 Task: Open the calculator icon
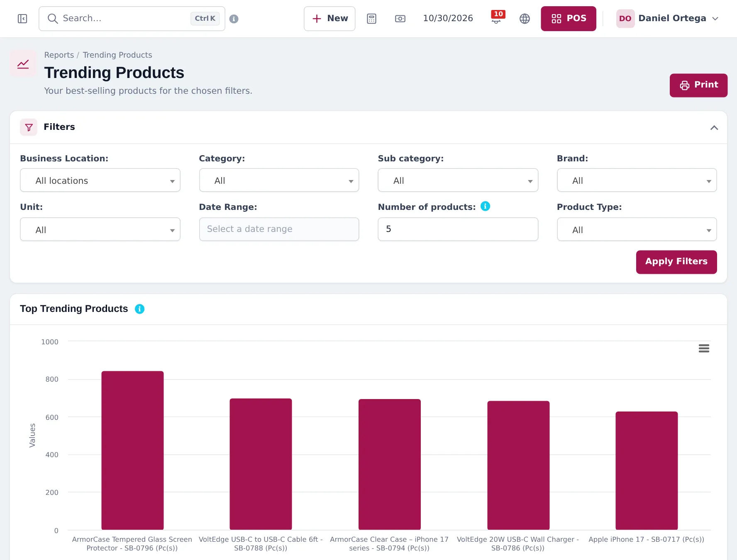371,19
